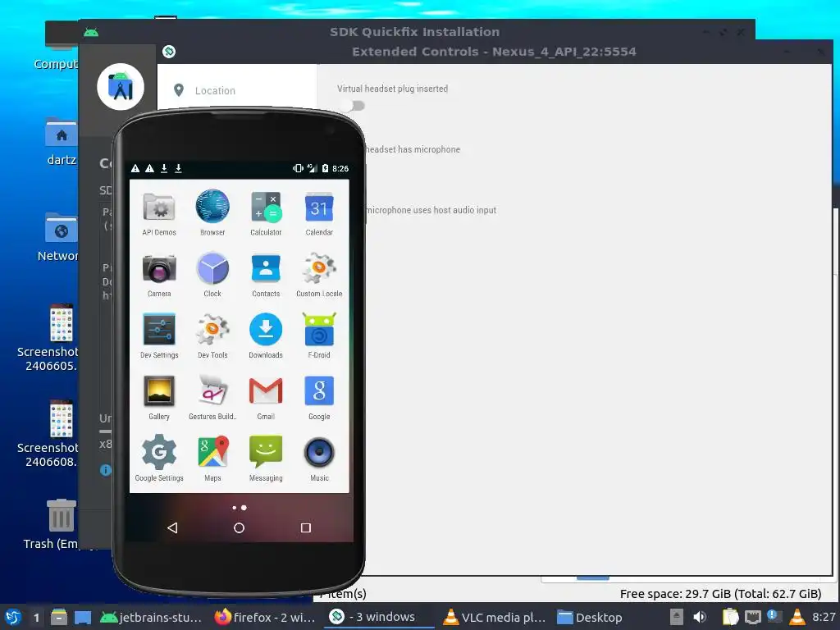Tap the Android recent apps button
Screen dimensions: 840x630
[305, 527]
